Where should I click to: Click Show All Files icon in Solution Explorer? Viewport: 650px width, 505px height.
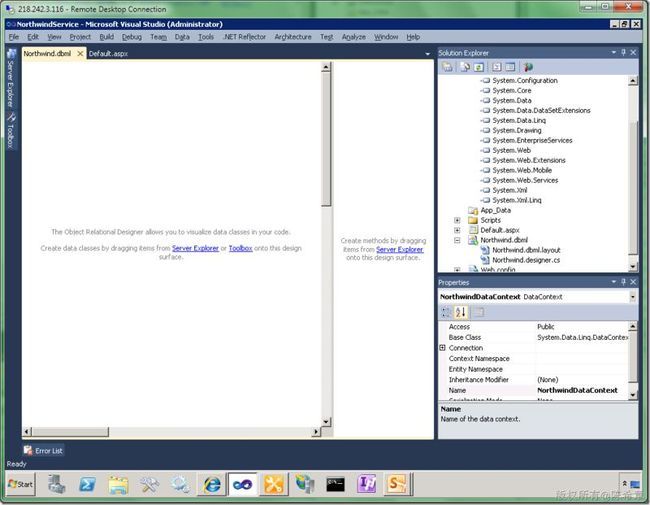click(465, 67)
